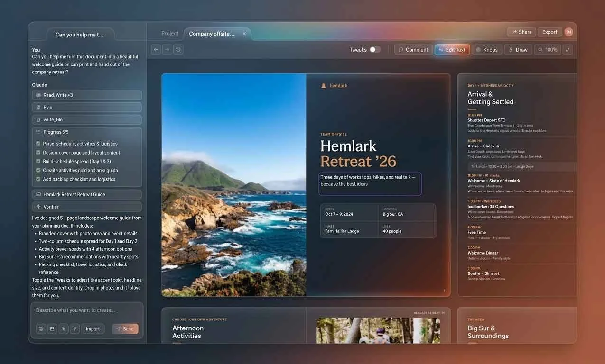Click the Describe what you want input field

point(87,310)
